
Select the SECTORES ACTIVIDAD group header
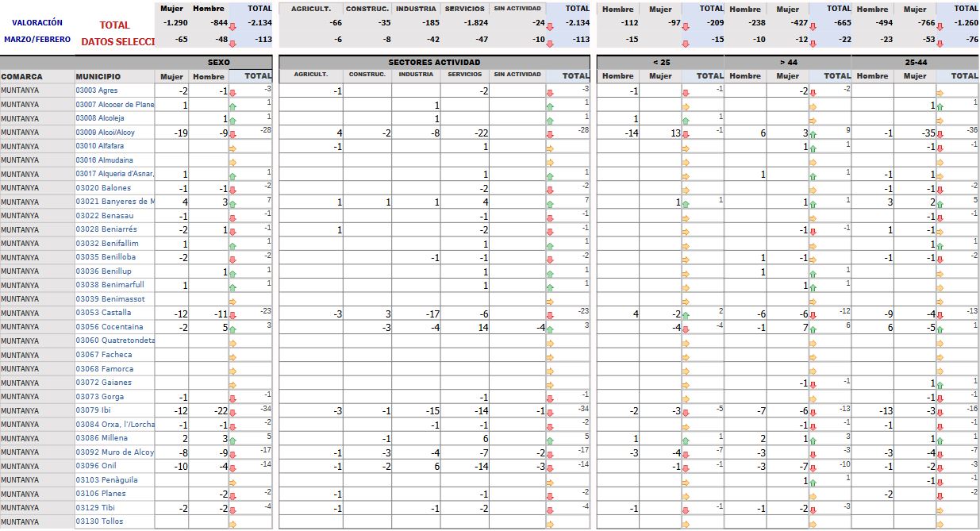(x=434, y=62)
